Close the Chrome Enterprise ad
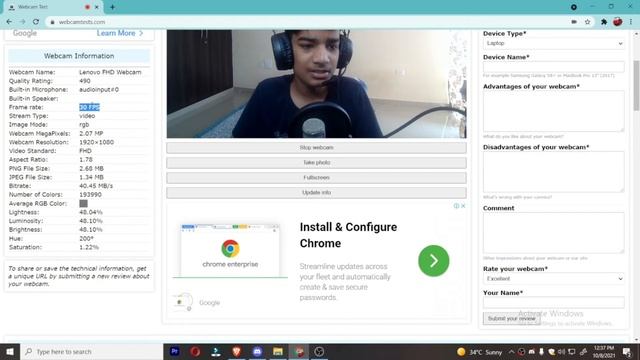Screen dimensions: 640x360 coord(463,206)
